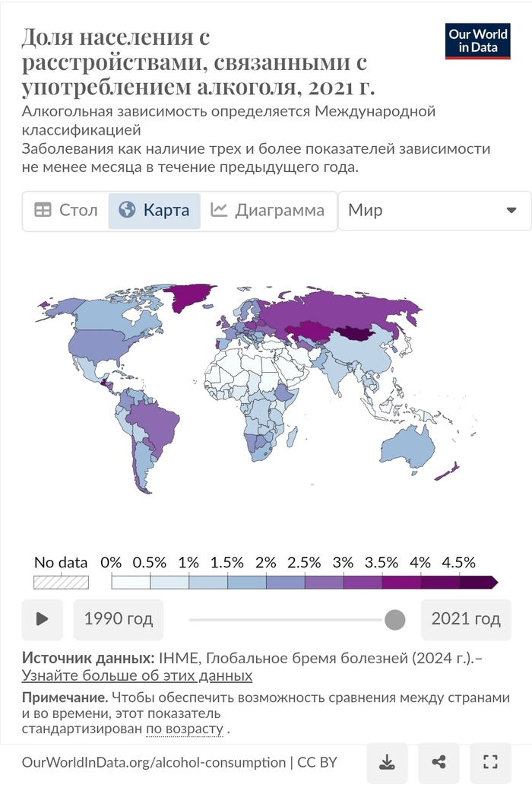The image size is (532, 788).
Task: Click the dropdown arrow next to Мир
Action: 511,211
